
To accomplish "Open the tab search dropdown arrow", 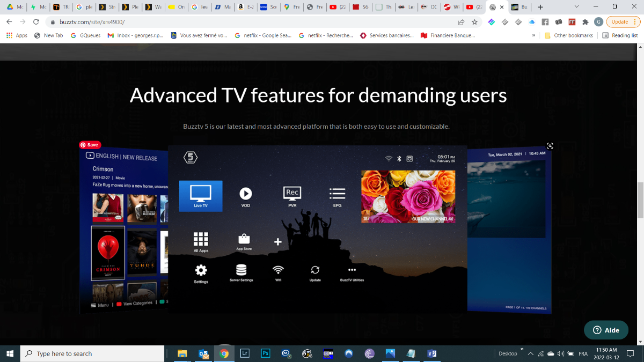I will click(x=576, y=7).
